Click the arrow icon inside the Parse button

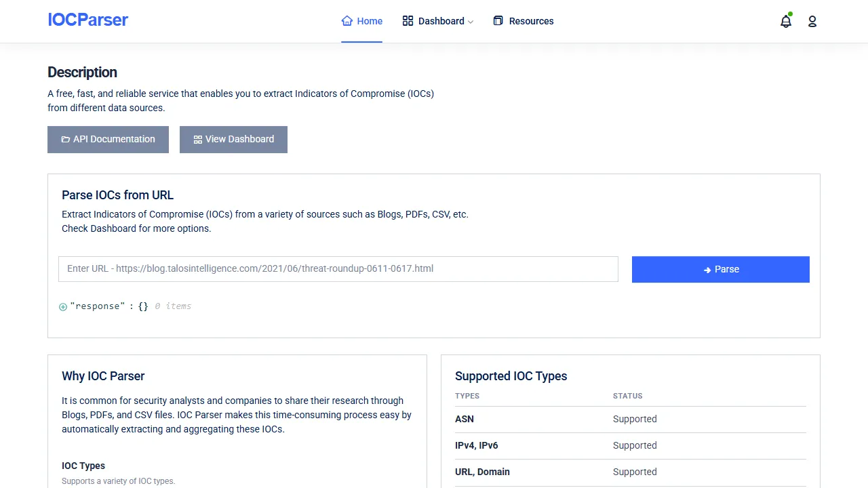(707, 269)
